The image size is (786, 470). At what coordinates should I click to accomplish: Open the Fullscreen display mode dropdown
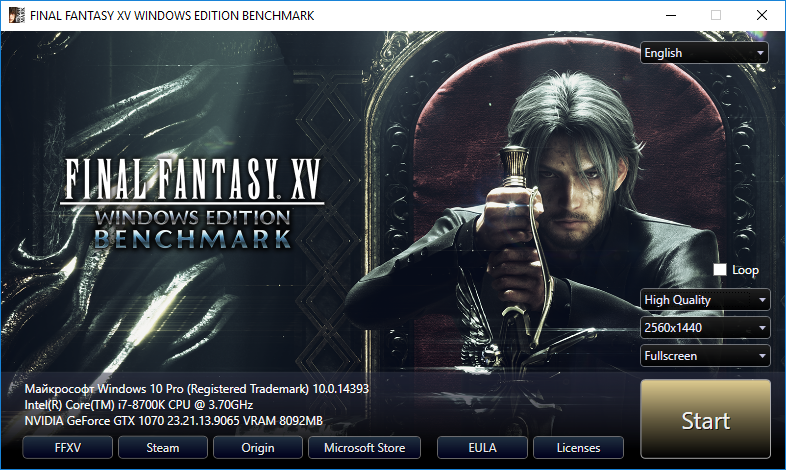click(x=705, y=356)
